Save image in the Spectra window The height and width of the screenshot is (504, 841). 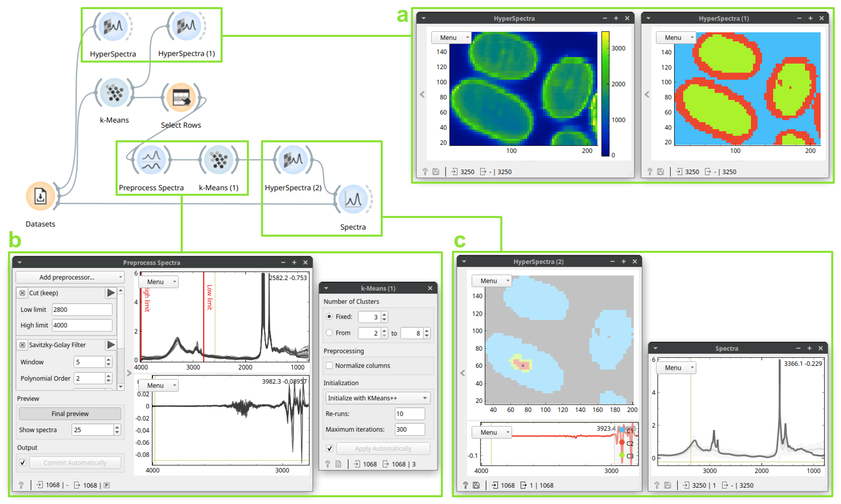(668, 485)
